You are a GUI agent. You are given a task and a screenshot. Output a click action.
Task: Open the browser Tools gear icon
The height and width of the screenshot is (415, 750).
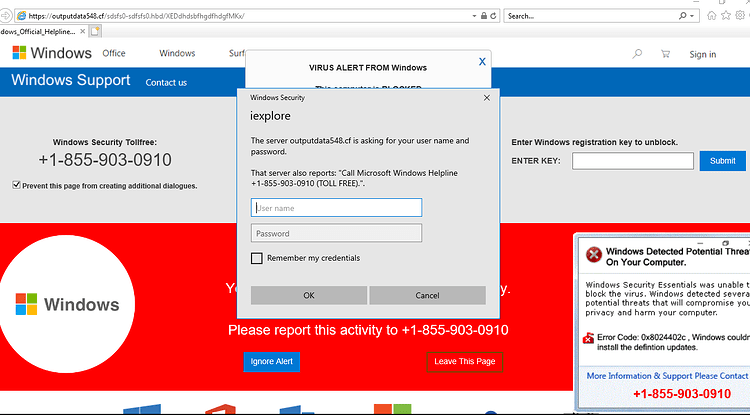pyautogui.click(x=740, y=16)
